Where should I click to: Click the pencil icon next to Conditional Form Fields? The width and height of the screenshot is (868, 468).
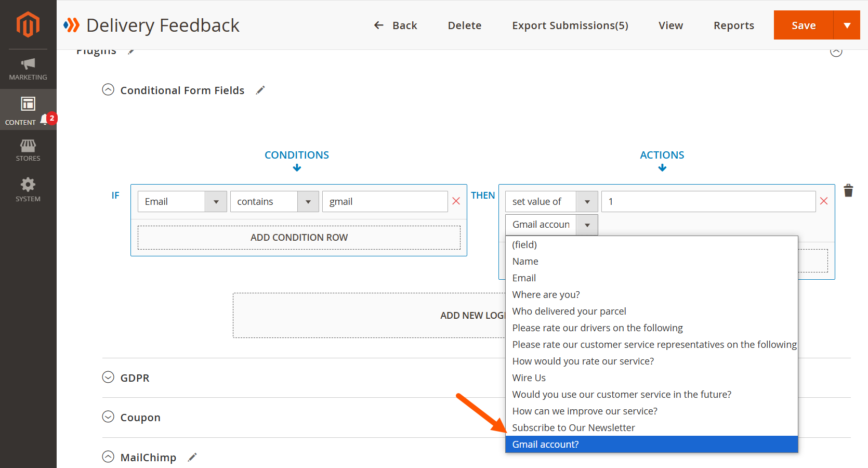(x=260, y=90)
